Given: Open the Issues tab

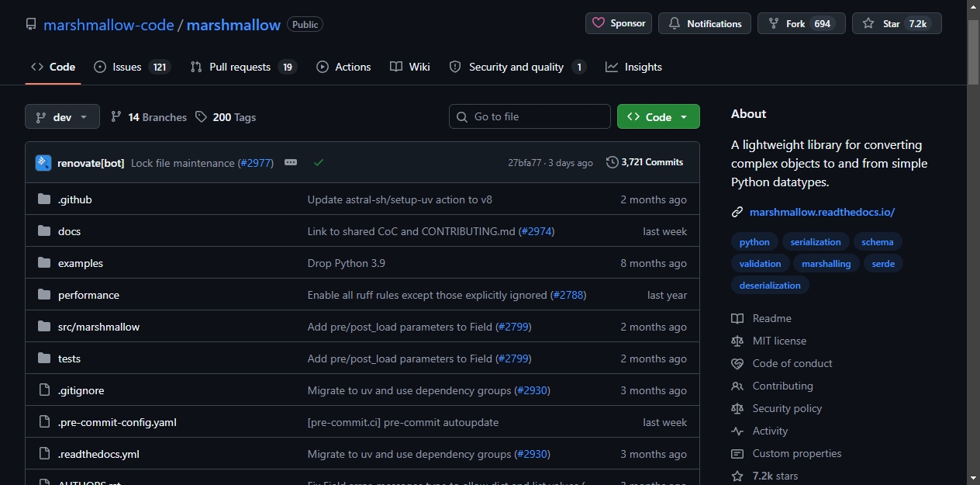Looking at the screenshot, I should [x=132, y=67].
